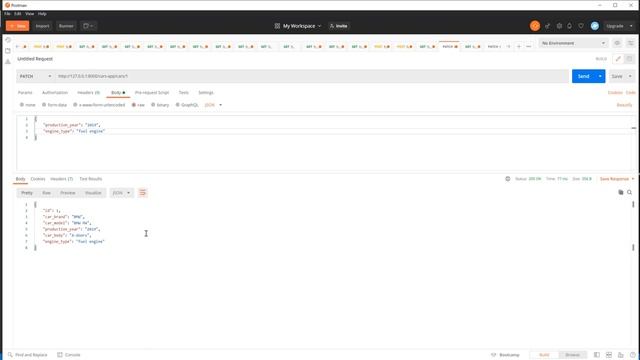
Task: Click the blue Send button
Action: pyautogui.click(x=583, y=76)
